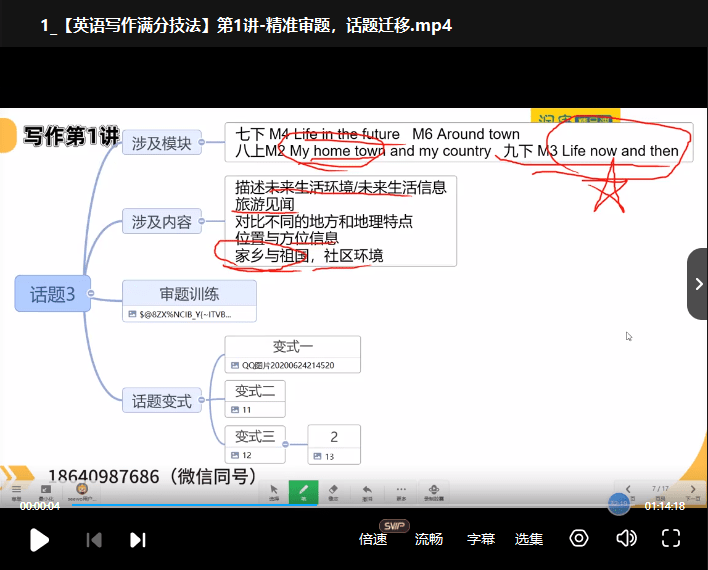Select the green pen tool
This screenshot has height=570, width=708.
[303, 492]
